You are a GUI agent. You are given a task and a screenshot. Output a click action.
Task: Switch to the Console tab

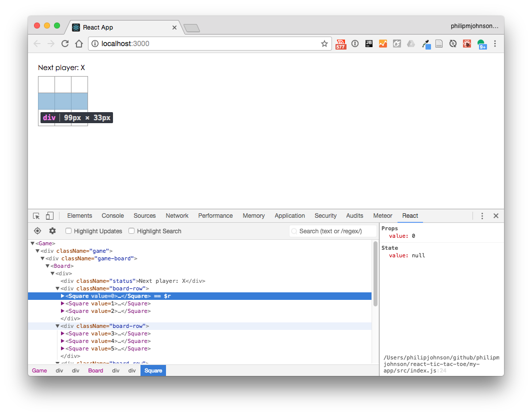[112, 216]
